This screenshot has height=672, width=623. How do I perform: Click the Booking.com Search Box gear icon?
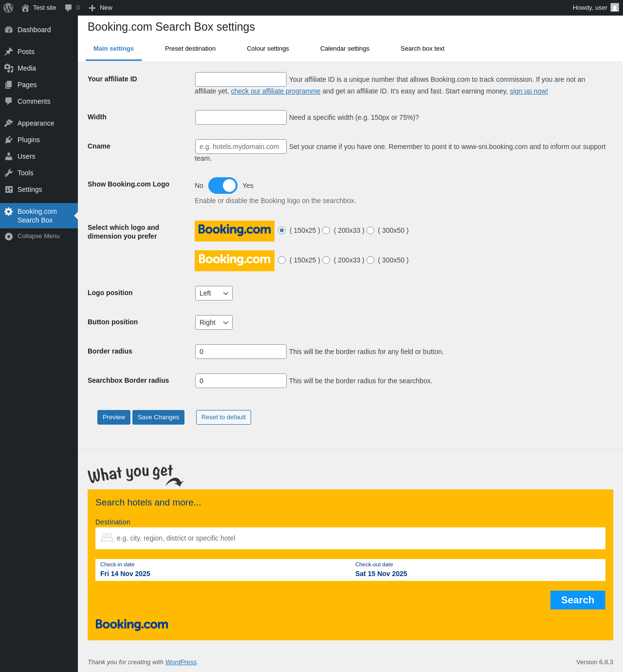[9, 211]
